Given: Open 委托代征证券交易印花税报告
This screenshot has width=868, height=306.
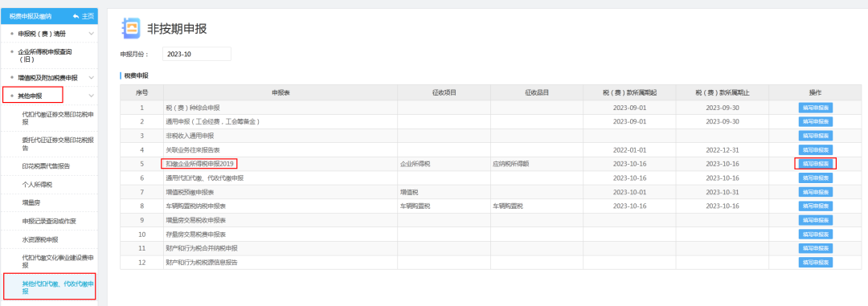Looking at the screenshot, I should pyautogui.click(x=58, y=144).
